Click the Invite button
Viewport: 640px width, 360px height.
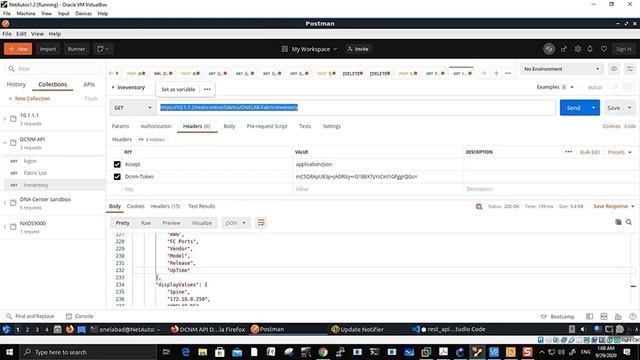point(358,49)
